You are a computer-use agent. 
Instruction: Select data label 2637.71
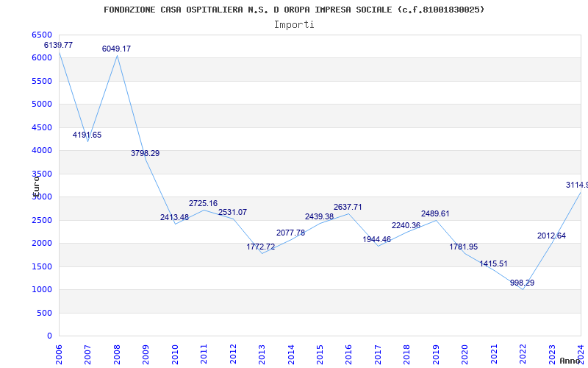point(348,208)
